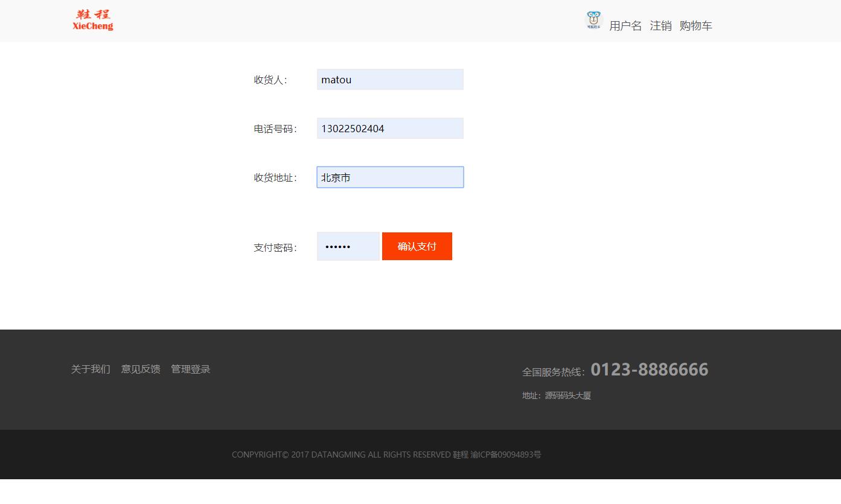841x504 pixels.
Task: Click the 用户名 username link
Action: click(625, 26)
